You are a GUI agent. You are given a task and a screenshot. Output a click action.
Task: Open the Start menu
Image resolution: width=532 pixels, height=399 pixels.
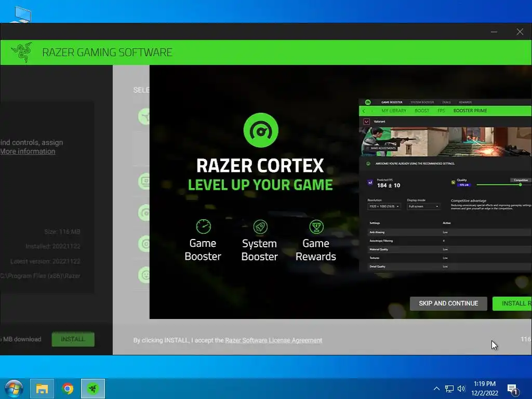(14, 389)
